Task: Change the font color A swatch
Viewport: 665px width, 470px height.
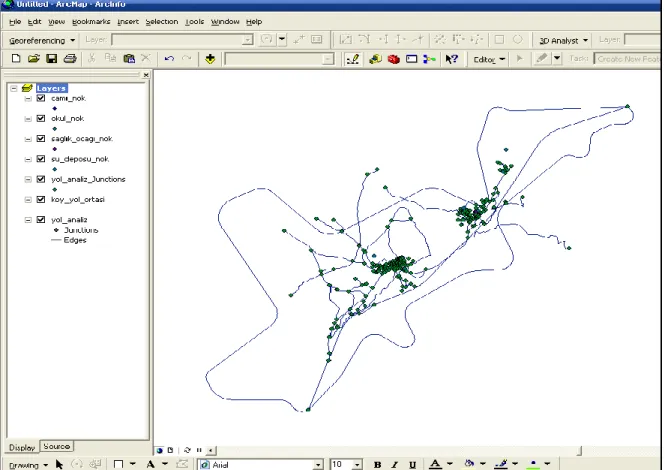Action: click(x=436, y=464)
